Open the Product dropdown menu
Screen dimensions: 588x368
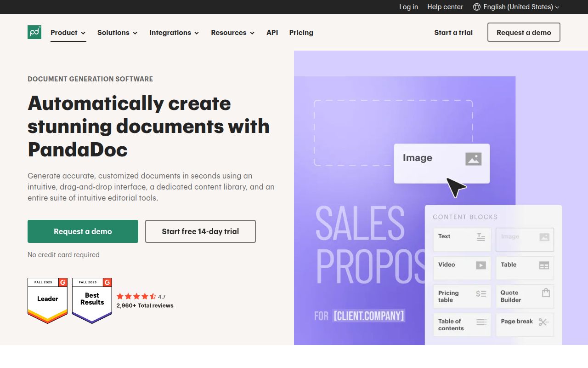click(68, 33)
